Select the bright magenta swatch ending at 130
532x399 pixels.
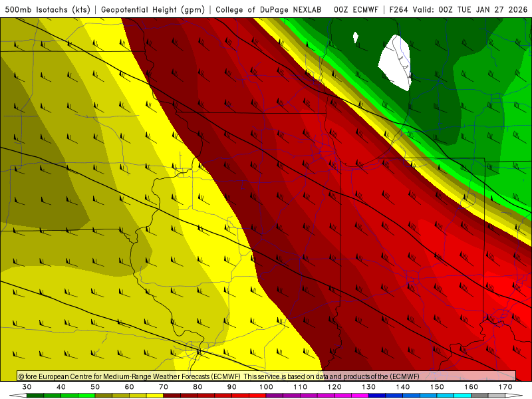(360, 396)
